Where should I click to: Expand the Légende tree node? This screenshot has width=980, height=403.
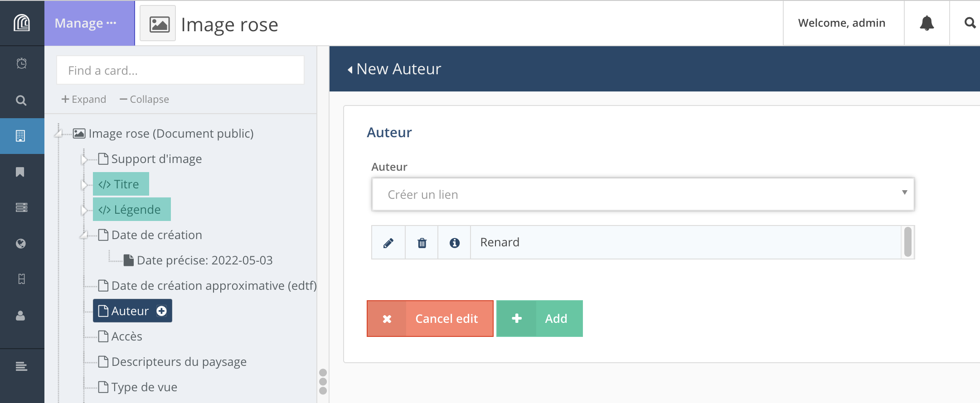[x=84, y=210]
